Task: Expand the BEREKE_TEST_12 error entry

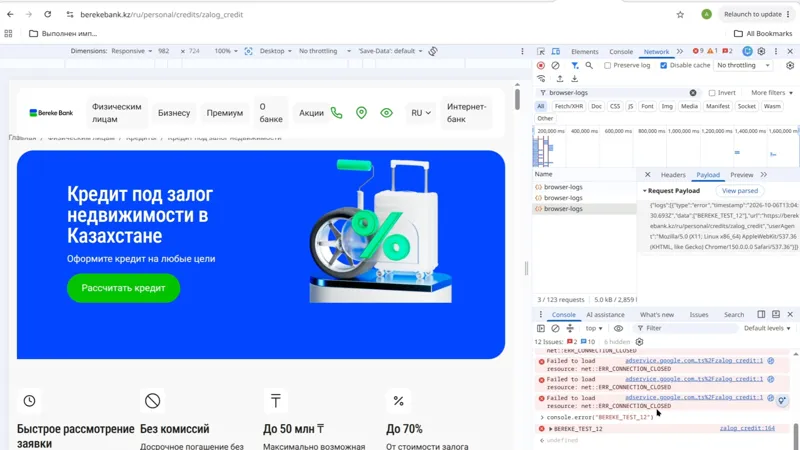Action: click(551, 429)
